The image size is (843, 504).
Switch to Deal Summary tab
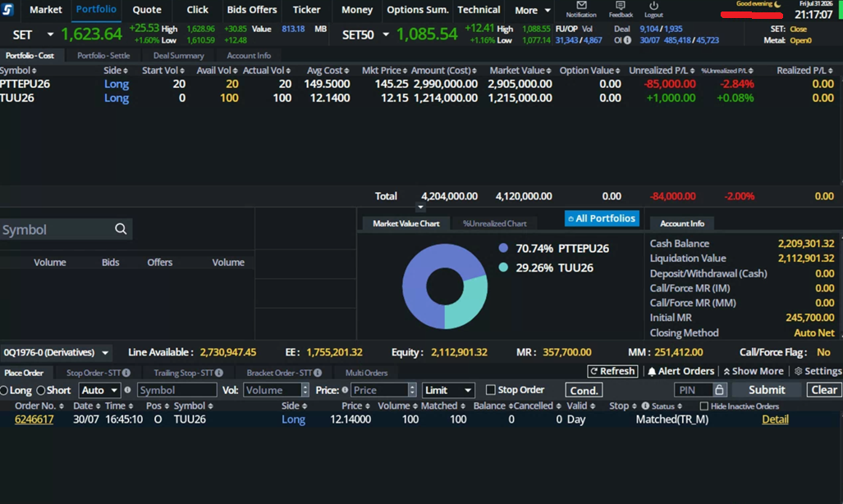178,55
